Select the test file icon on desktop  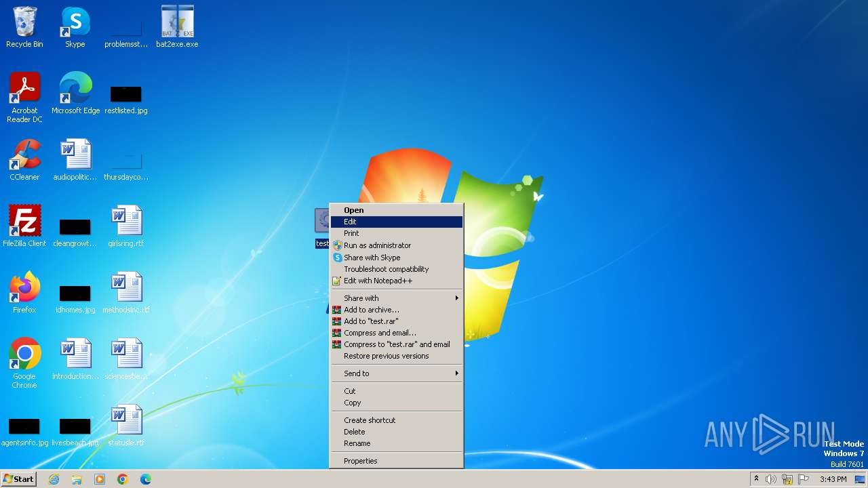pos(323,228)
